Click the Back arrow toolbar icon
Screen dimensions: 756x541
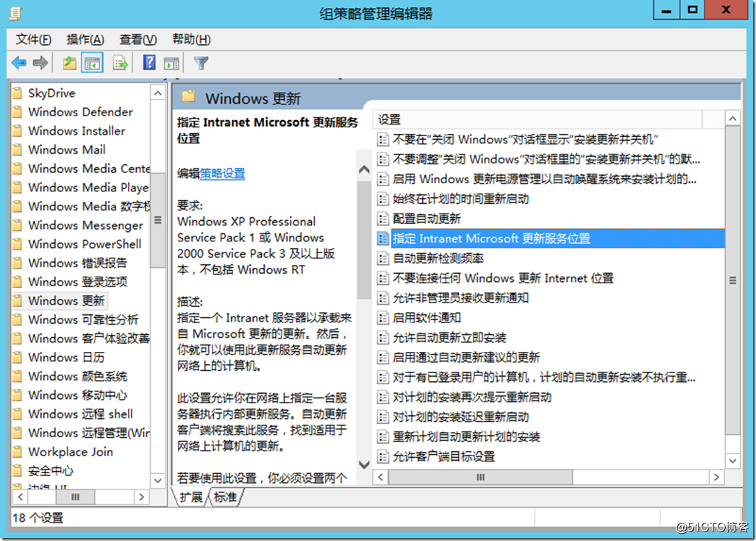[19, 63]
